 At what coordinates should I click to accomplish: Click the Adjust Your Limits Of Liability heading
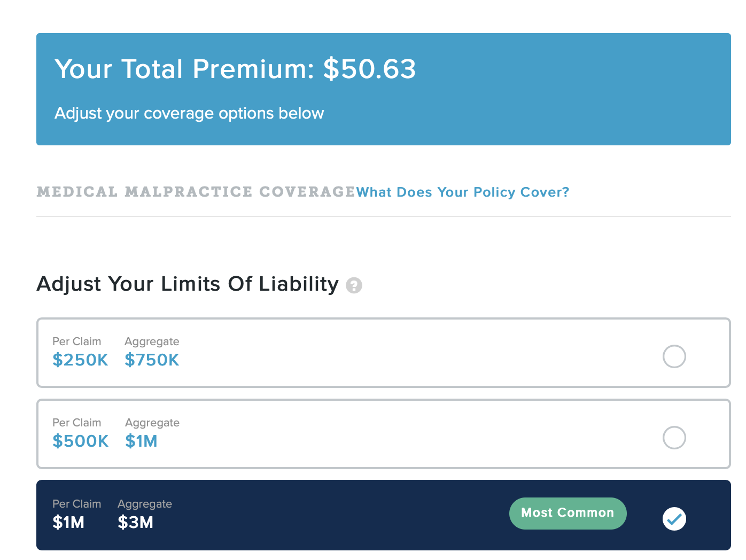click(x=188, y=284)
